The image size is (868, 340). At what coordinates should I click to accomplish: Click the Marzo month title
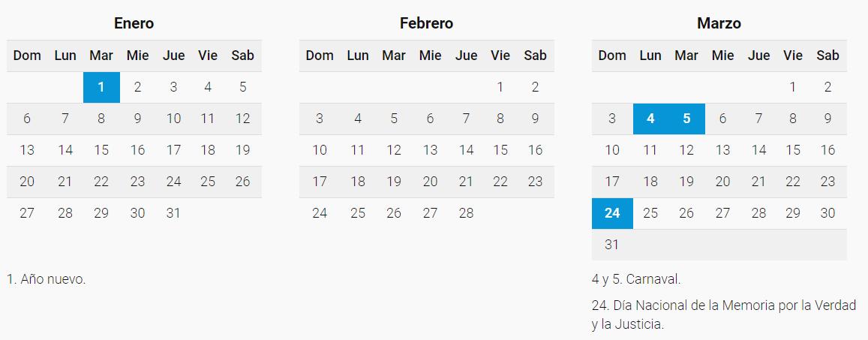[x=719, y=23]
